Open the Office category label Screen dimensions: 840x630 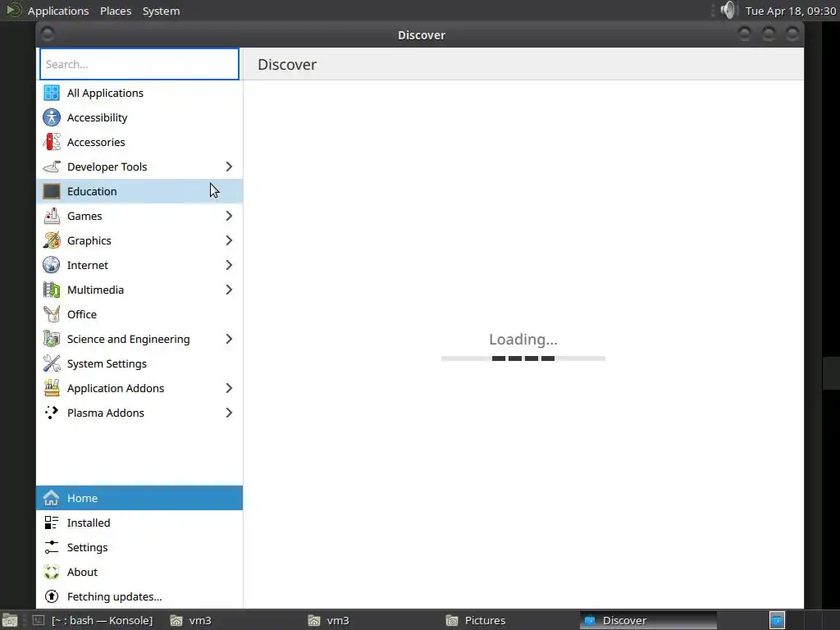point(82,314)
